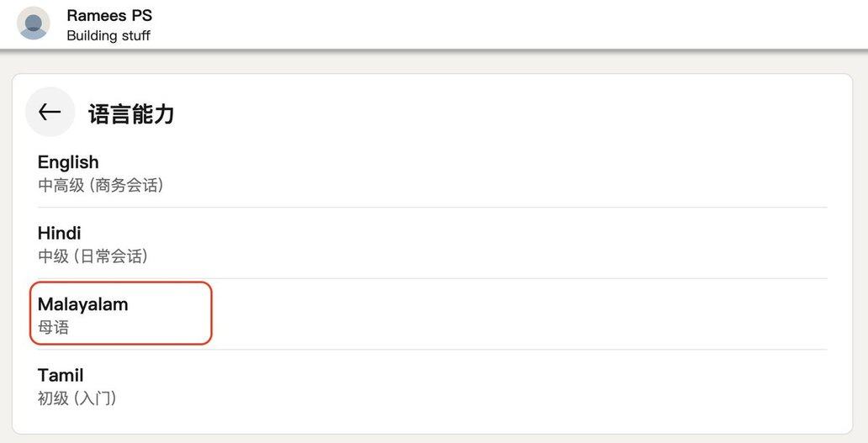
Task: Click the "Building stuff" headline text
Action: pyautogui.click(x=108, y=36)
